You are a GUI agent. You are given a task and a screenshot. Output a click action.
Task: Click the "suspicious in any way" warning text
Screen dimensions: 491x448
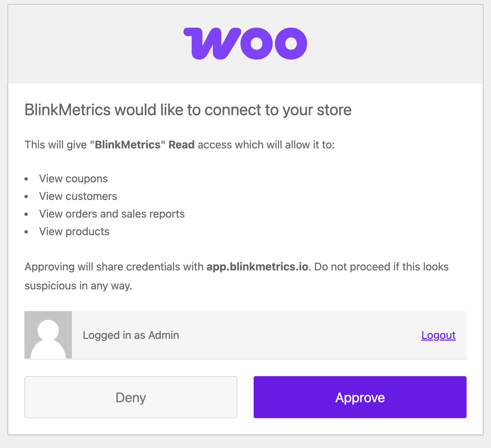pos(78,286)
